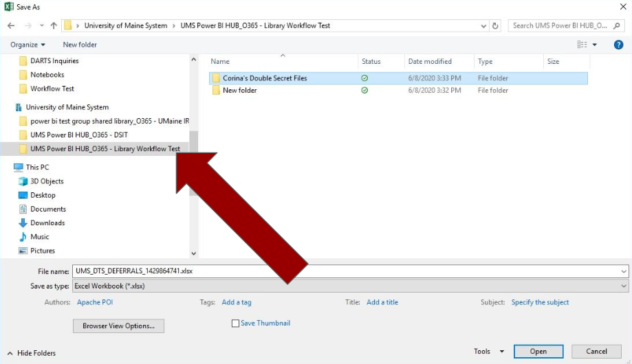Select Corina's Double Secret Files folder
The height and width of the screenshot is (364, 632).
398,78
